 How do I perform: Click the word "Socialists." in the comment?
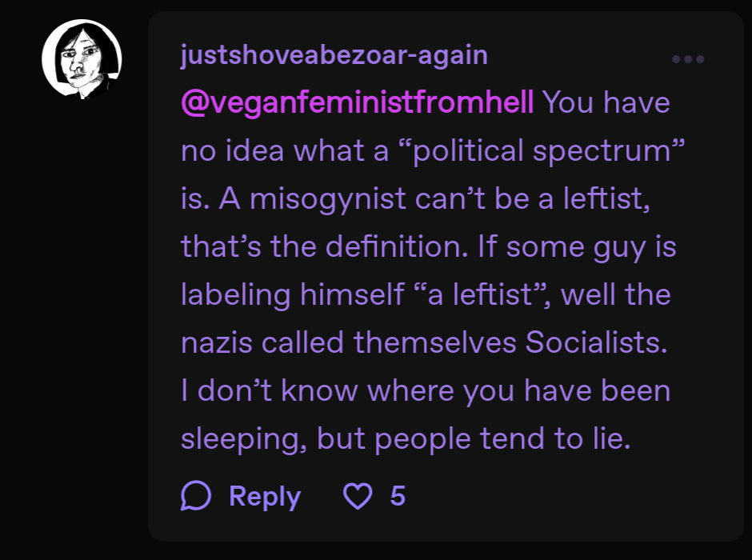pos(596,342)
